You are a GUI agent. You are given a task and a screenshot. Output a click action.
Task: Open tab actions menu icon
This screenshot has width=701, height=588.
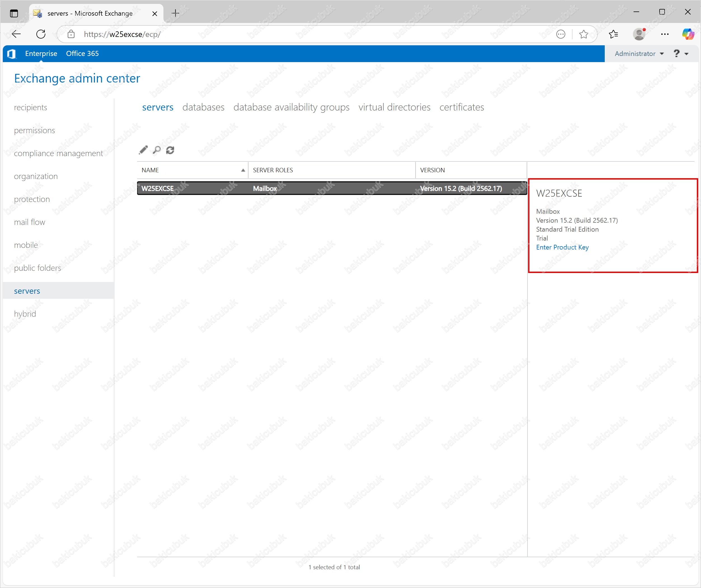[14, 13]
